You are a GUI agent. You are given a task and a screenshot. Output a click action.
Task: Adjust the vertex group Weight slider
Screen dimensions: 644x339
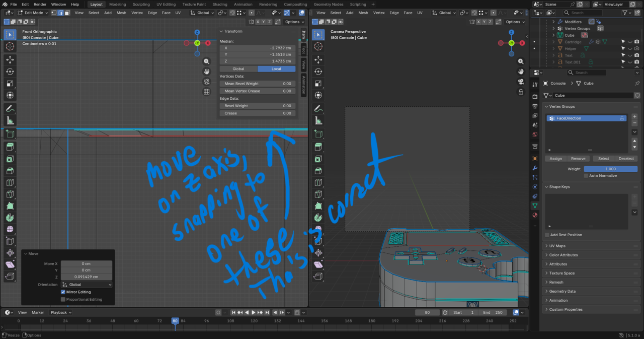click(x=610, y=169)
